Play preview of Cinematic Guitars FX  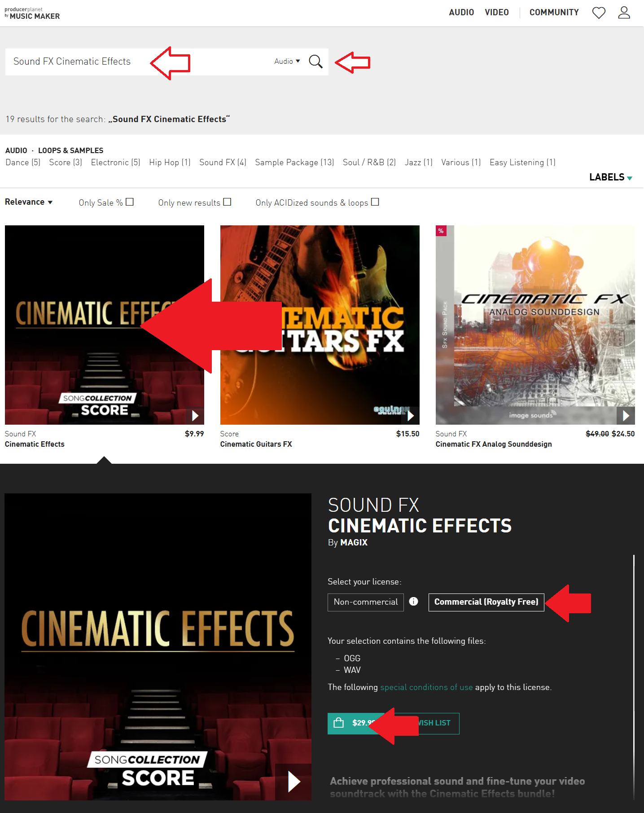pyautogui.click(x=410, y=416)
